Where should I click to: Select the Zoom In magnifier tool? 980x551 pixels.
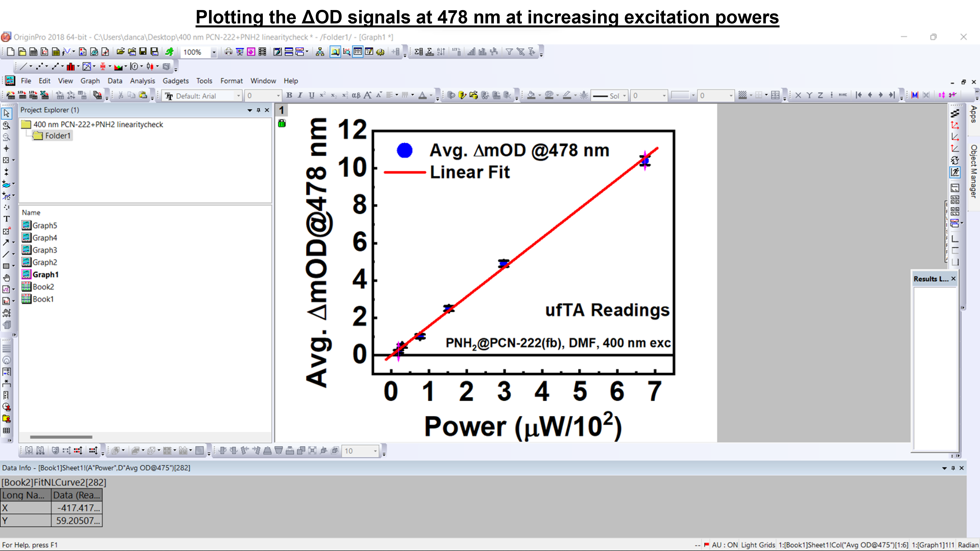[x=6, y=125]
